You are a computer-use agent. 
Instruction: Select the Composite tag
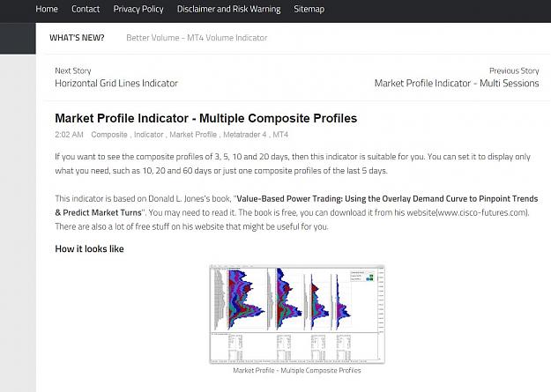point(109,135)
